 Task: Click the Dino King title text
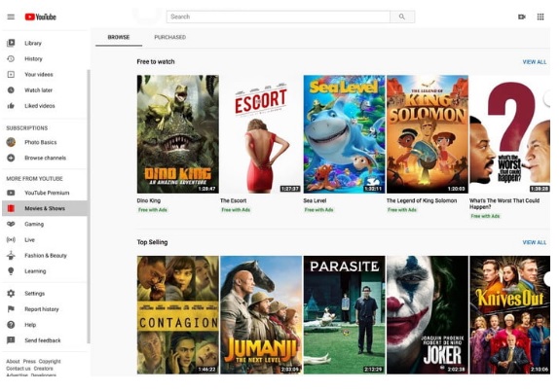point(149,200)
